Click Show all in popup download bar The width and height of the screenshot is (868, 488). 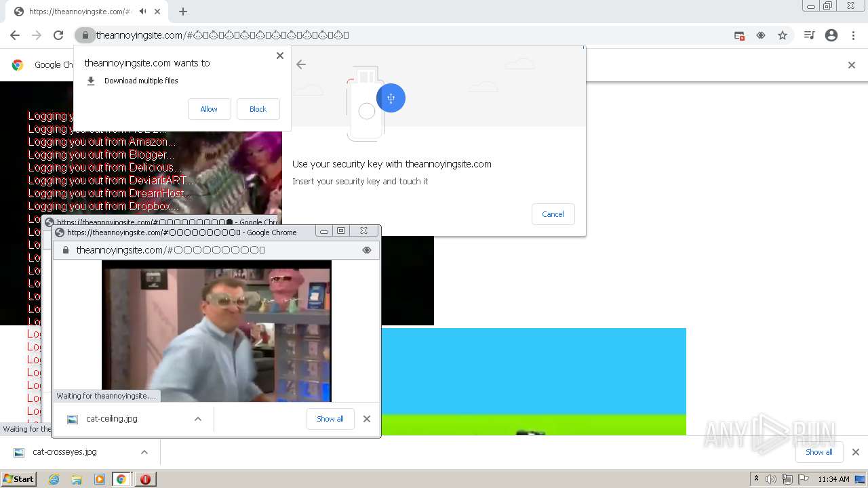tap(330, 419)
